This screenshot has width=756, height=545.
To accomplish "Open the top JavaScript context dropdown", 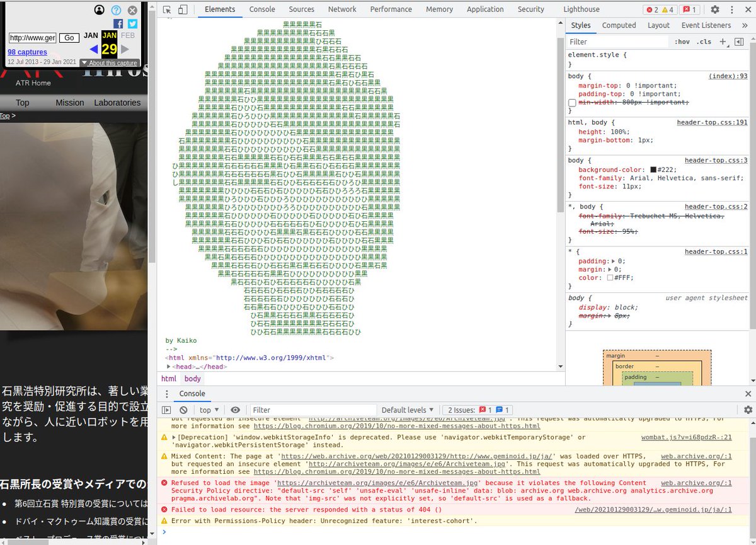I will [x=209, y=410].
